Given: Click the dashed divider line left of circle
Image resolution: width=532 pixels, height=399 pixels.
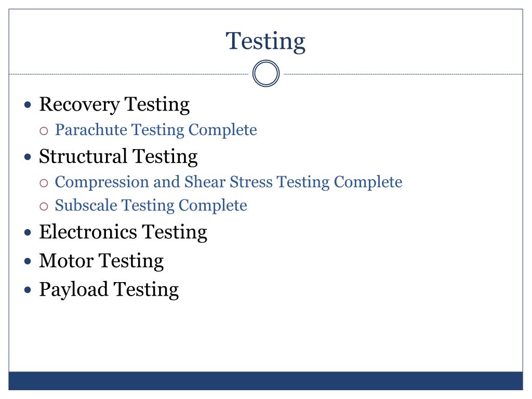Looking at the screenshot, I should pyautogui.click(x=130, y=74).
